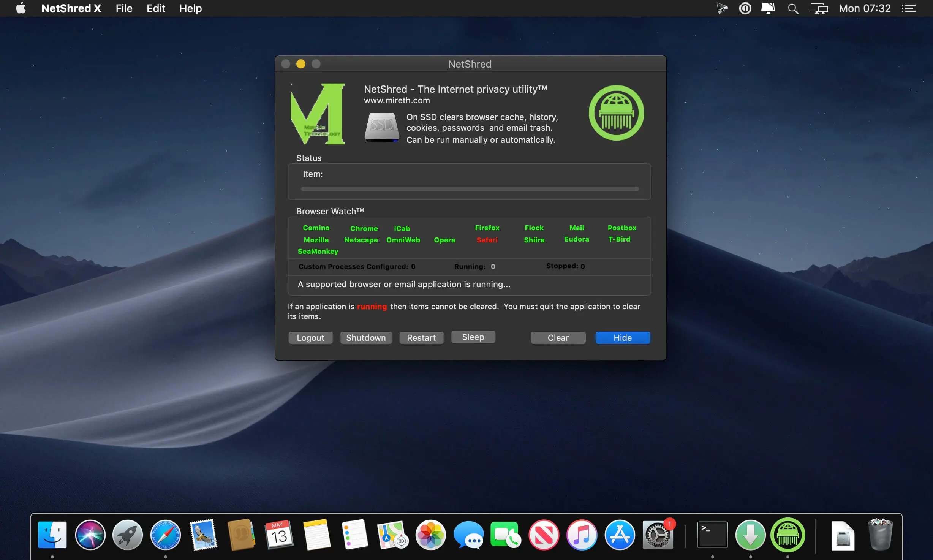
Task: Click the Mireth Technology logo
Action: [318, 113]
